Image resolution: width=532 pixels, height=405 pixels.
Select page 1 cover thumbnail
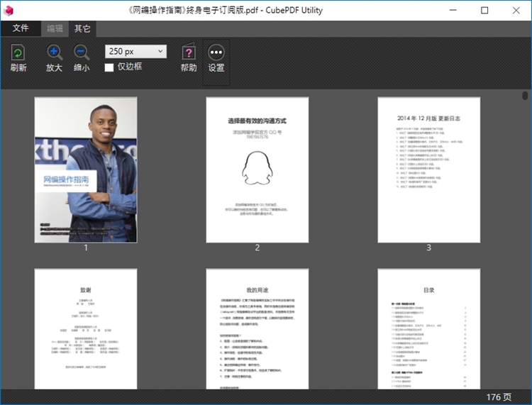tap(86, 170)
